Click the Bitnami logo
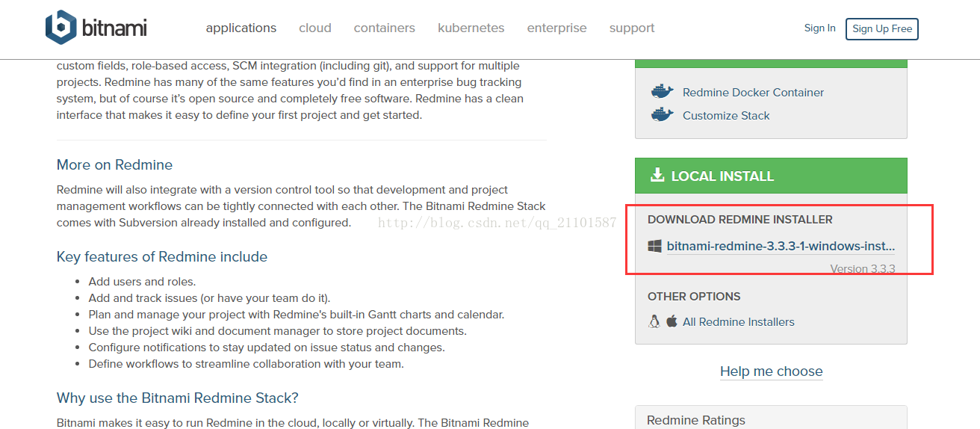The image size is (980, 429). (96, 28)
